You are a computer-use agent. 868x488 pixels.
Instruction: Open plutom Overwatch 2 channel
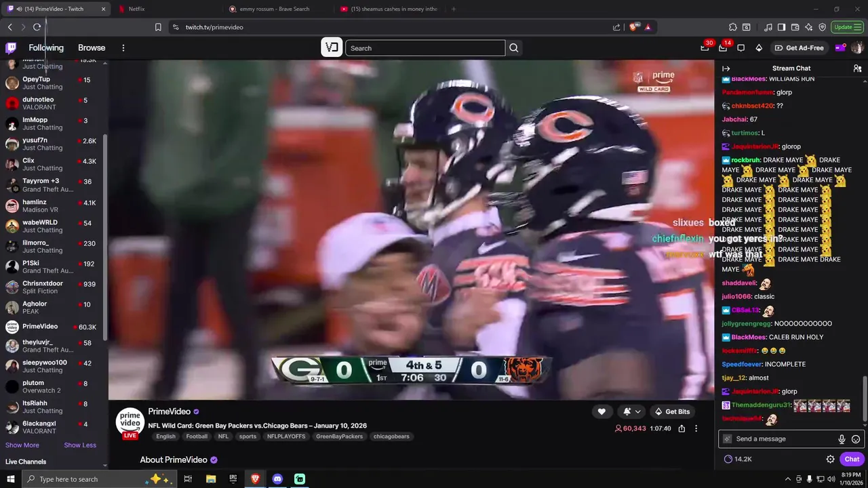tap(54, 386)
